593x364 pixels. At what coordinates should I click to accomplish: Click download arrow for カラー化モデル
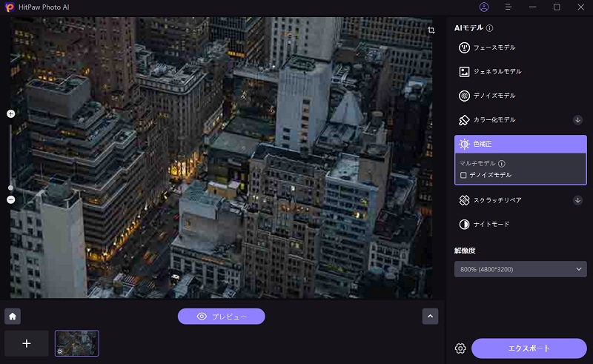click(577, 120)
